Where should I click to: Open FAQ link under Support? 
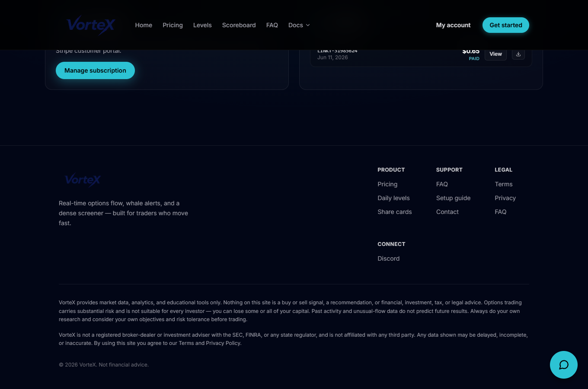(x=442, y=184)
